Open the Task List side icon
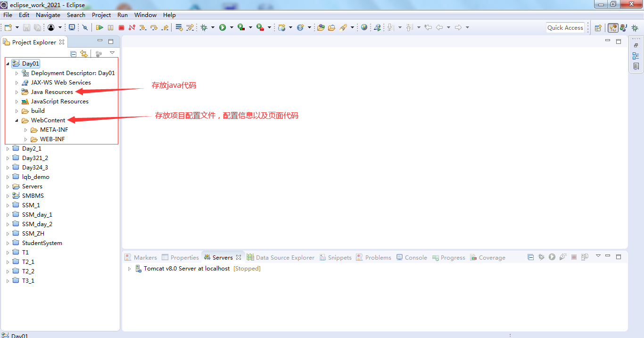The height and width of the screenshot is (338, 644). pos(636,66)
